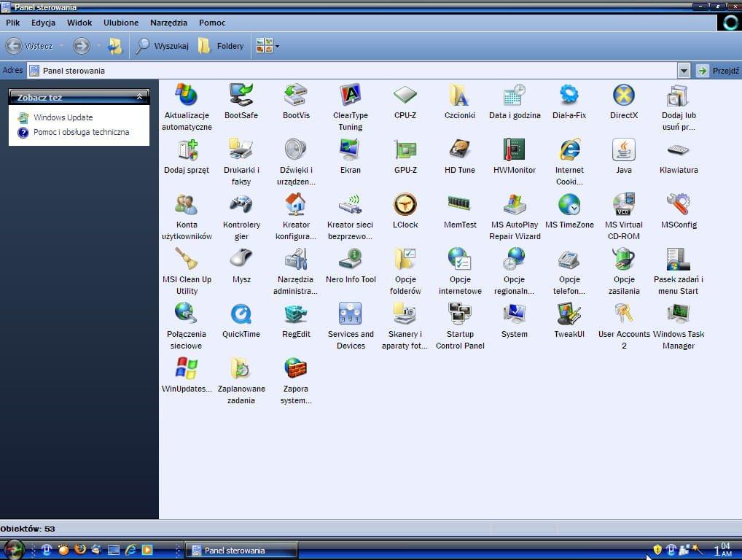Open the Plik menu

click(x=13, y=23)
